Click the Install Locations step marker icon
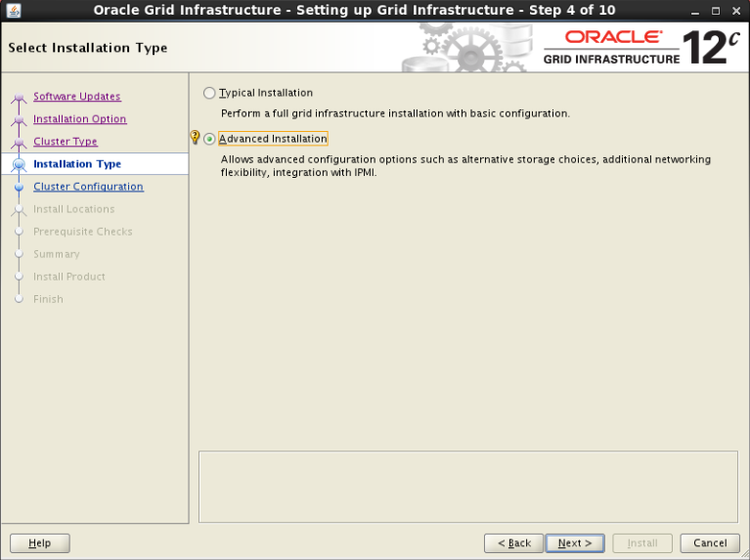Viewport: 750px width, 560px height. pyautogui.click(x=20, y=209)
